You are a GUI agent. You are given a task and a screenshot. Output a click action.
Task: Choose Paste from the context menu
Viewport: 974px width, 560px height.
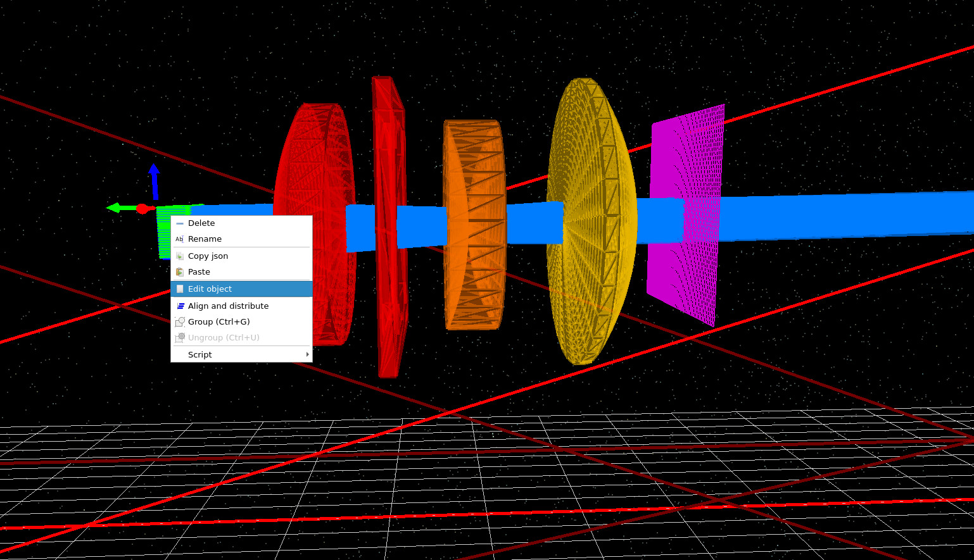pyautogui.click(x=199, y=271)
